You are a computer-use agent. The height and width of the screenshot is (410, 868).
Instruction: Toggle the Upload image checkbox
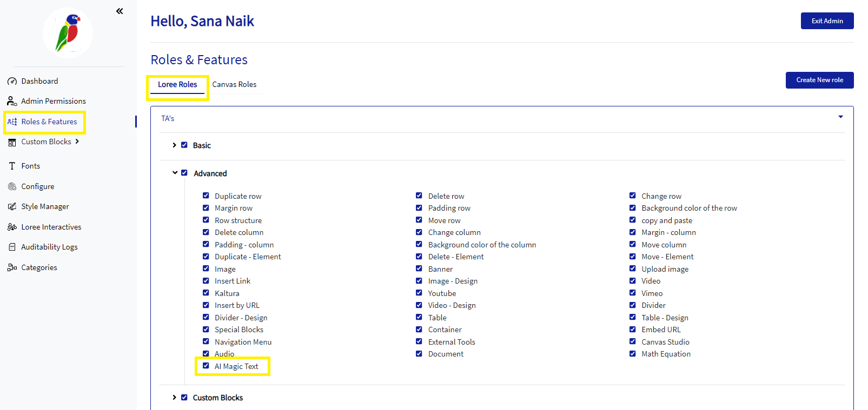coord(633,268)
